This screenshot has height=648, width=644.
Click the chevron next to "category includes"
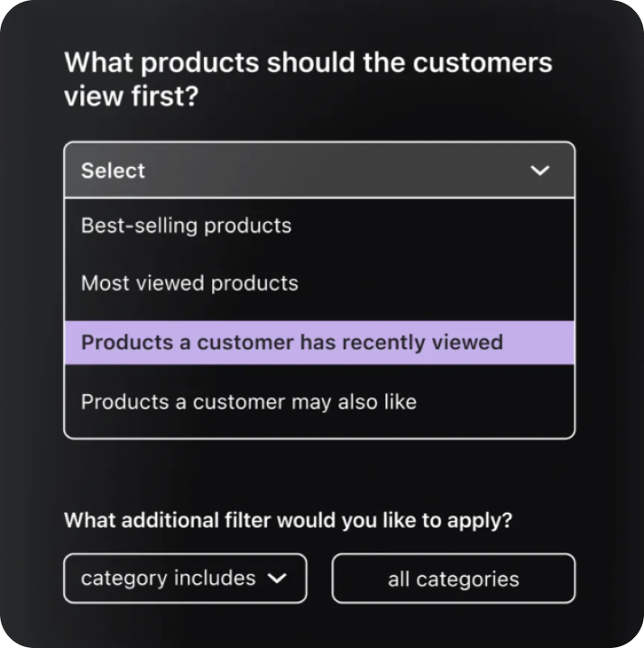[x=277, y=579]
